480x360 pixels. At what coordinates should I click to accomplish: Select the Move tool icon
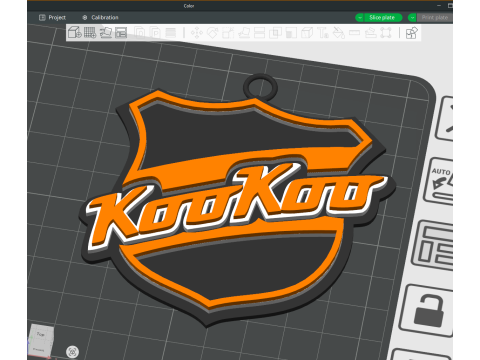click(197, 33)
